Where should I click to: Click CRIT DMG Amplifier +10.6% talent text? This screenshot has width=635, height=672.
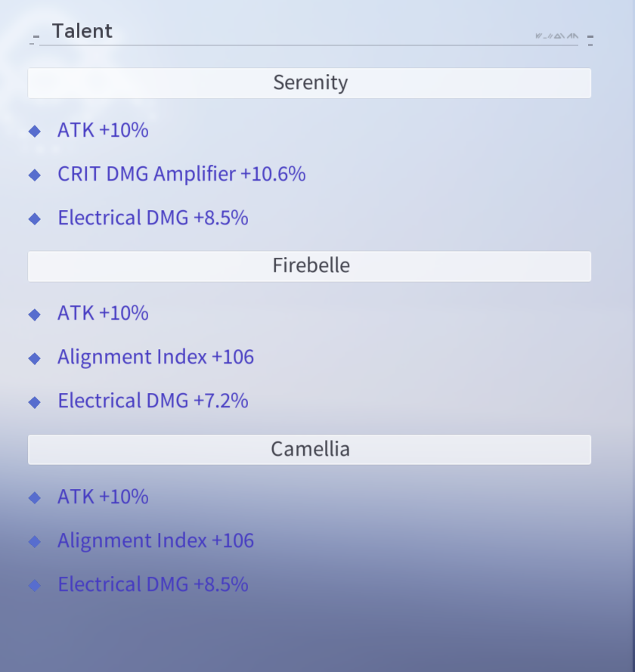(x=181, y=174)
